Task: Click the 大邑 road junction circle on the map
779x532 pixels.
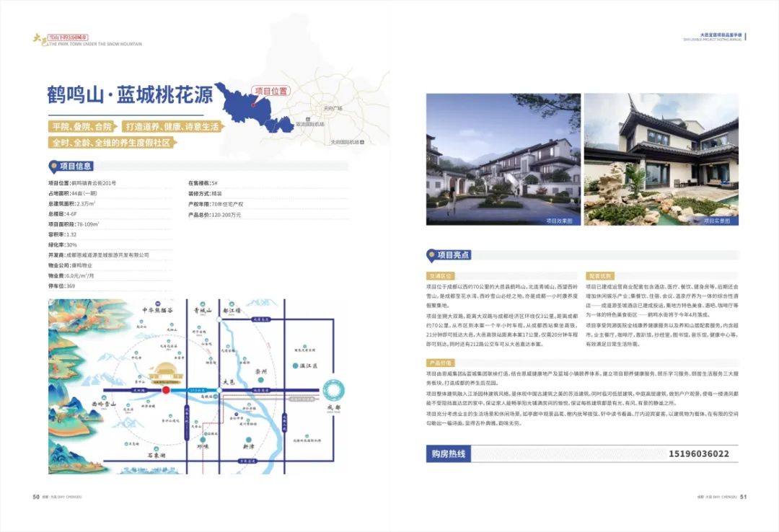Action: pyautogui.click(x=219, y=390)
